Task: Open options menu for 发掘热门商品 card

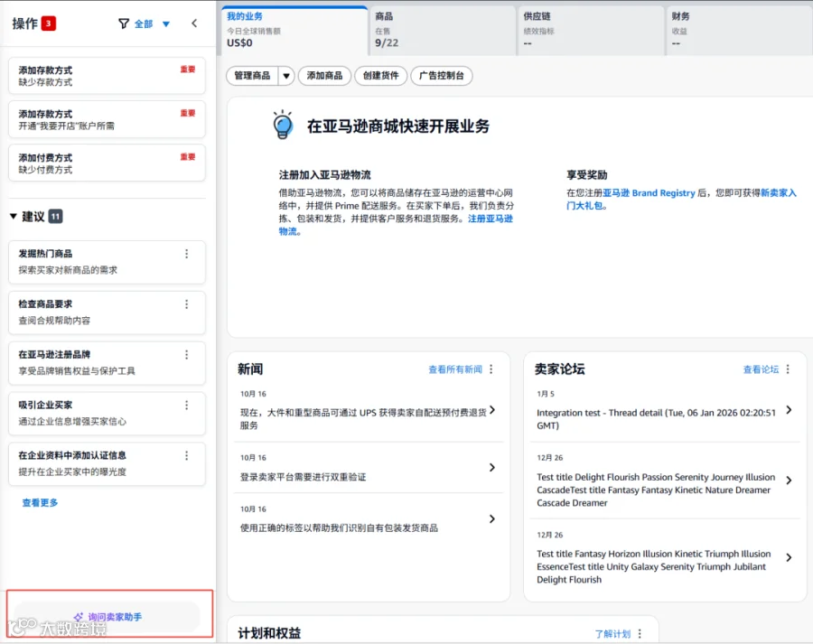Action: click(x=187, y=254)
